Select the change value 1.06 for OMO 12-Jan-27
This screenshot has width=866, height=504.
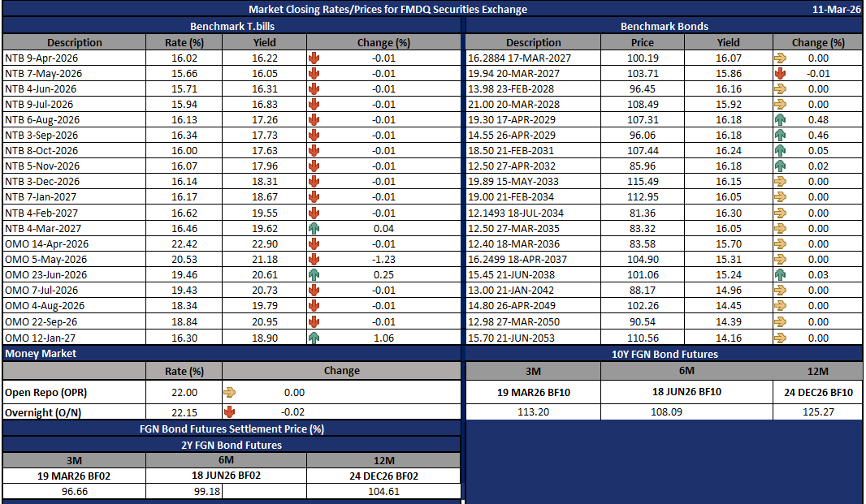tap(383, 338)
